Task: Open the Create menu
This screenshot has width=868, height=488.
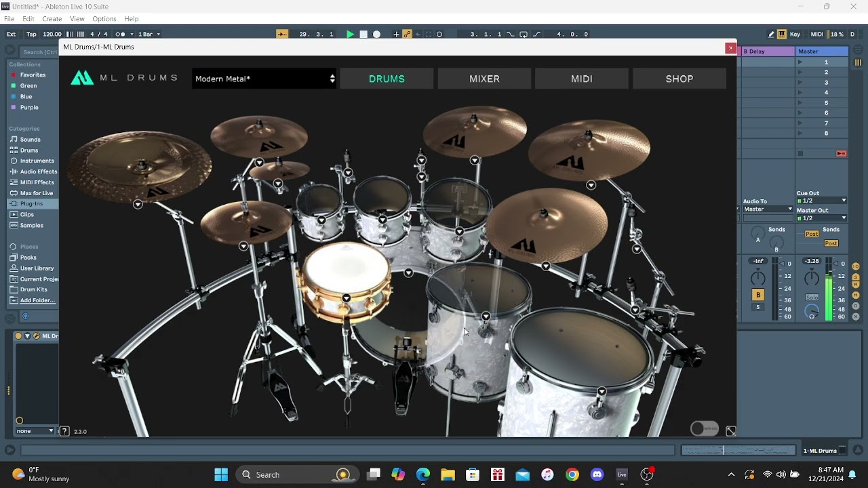Action: pyautogui.click(x=52, y=19)
